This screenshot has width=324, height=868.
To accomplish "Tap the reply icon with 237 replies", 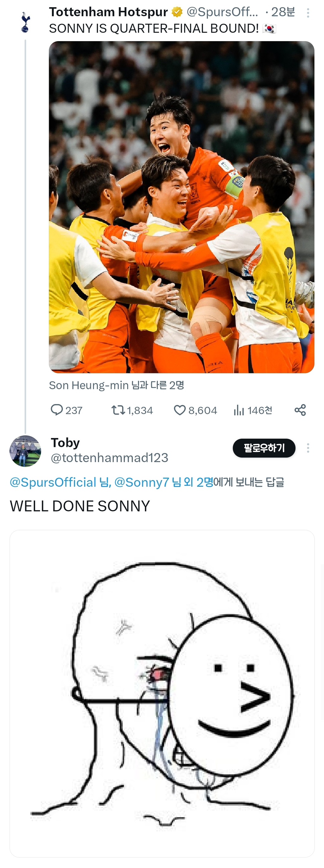I will click(x=57, y=410).
